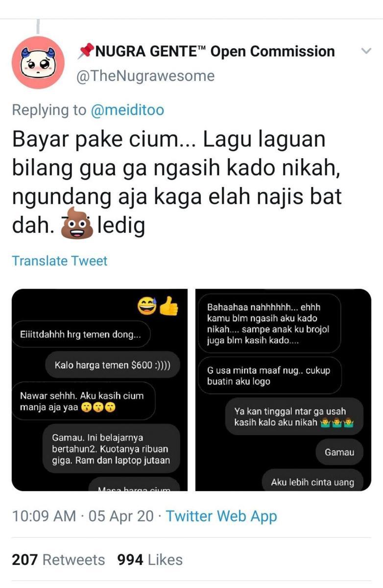This screenshot has height=588, width=383.
Task: Open the @TheNugrawesome handle
Action: pyautogui.click(x=146, y=76)
